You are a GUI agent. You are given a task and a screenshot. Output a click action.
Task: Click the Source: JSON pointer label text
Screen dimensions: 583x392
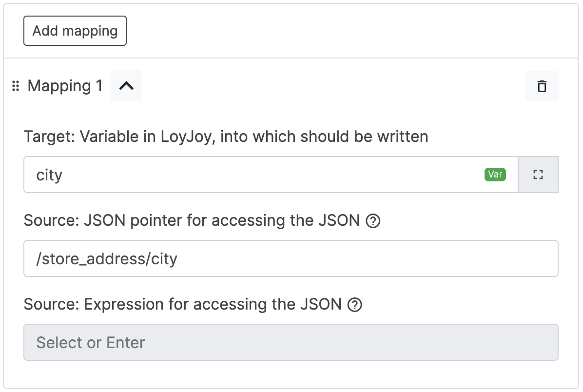click(192, 221)
